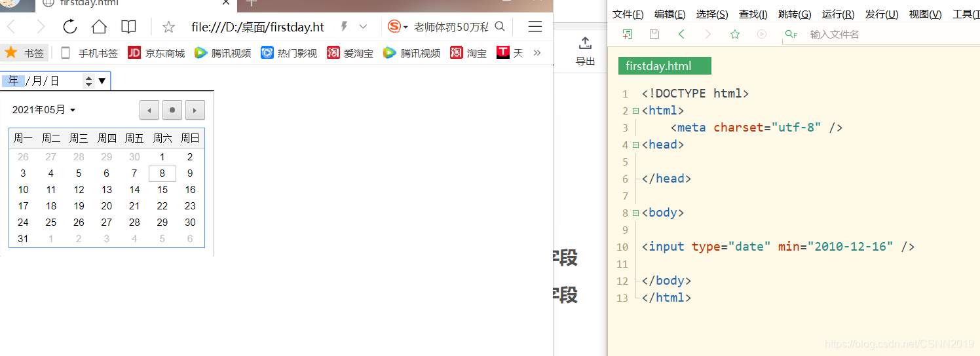Click the input type date code line
The image size is (980, 356).
[778, 247]
